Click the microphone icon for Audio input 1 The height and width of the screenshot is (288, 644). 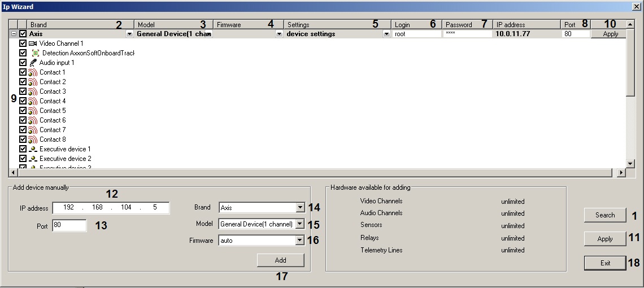(x=33, y=63)
